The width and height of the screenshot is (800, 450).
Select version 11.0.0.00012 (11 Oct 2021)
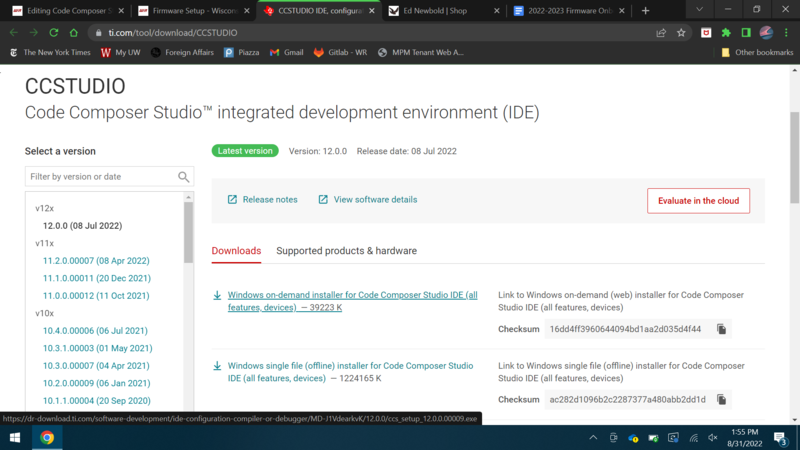(x=96, y=296)
